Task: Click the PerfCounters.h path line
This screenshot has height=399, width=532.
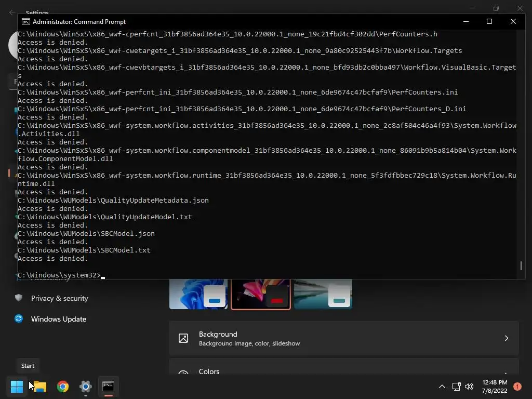Action: [x=228, y=34]
